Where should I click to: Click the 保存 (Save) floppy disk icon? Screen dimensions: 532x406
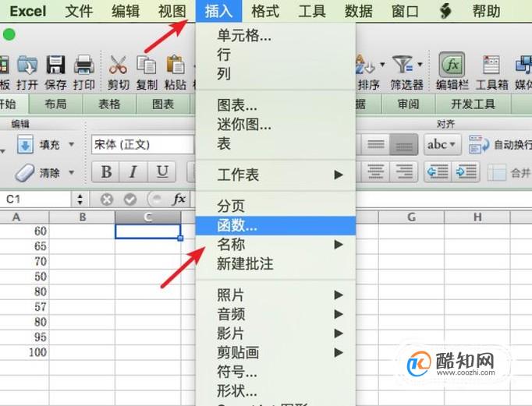pos(55,65)
